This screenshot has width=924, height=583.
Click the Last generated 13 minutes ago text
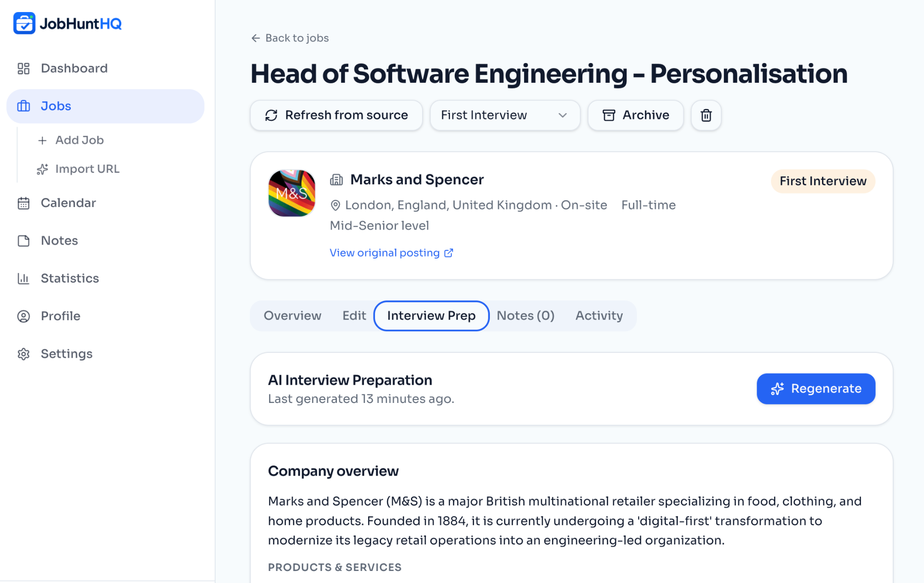(361, 399)
